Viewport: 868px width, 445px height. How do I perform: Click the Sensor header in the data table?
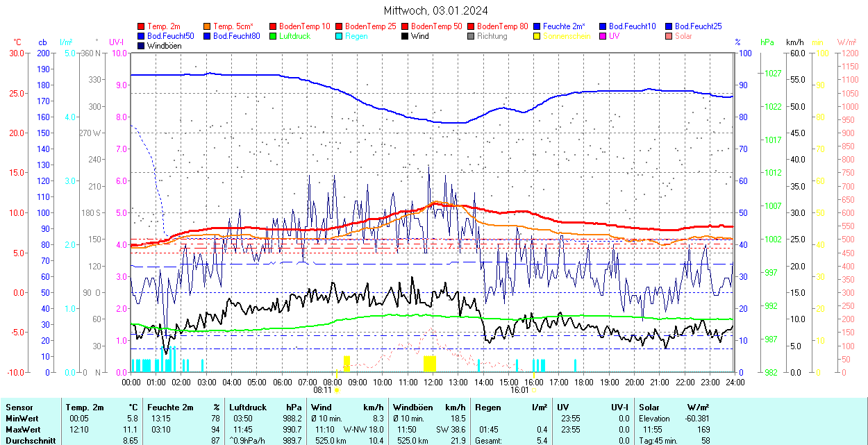(x=19, y=408)
